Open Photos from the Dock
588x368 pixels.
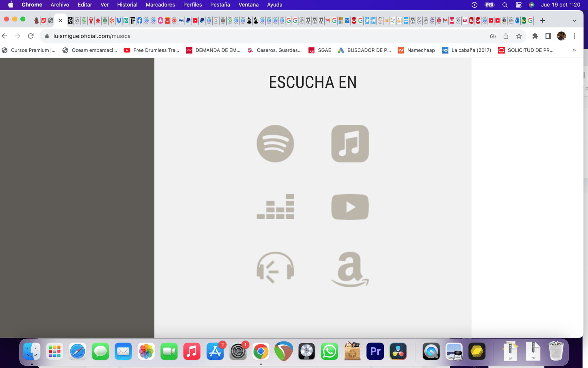(146, 351)
